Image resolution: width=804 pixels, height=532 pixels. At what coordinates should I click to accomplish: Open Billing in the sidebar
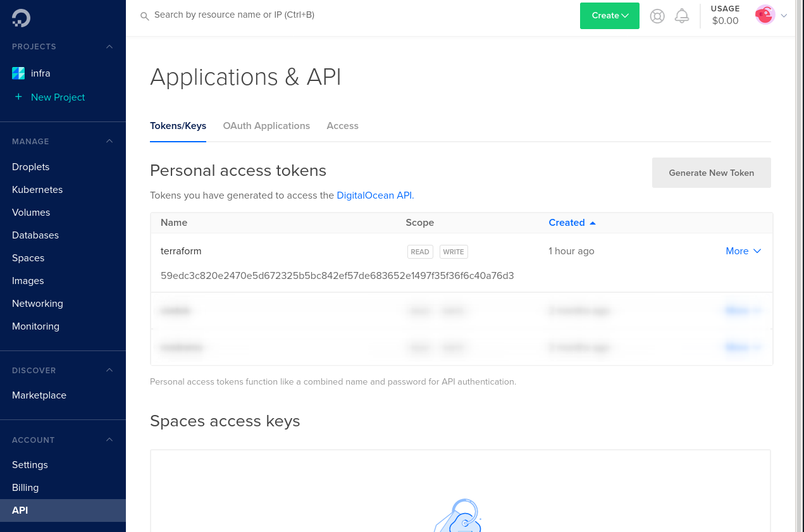(x=25, y=488)
